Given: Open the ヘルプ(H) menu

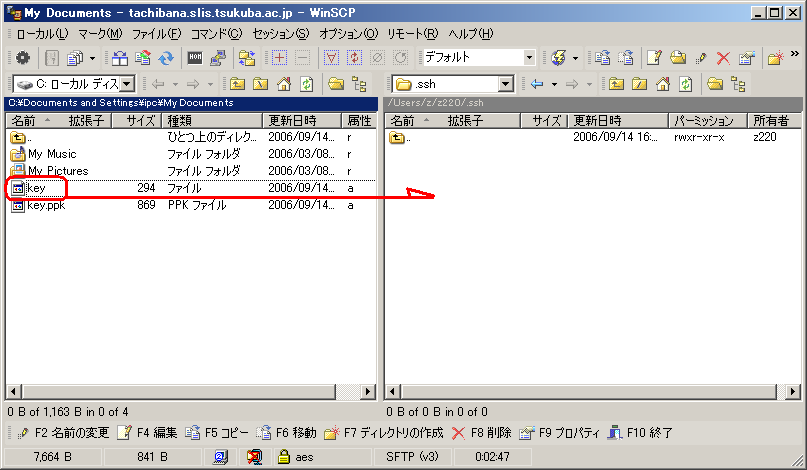Looking at the screenshot, I should [470, 34].
